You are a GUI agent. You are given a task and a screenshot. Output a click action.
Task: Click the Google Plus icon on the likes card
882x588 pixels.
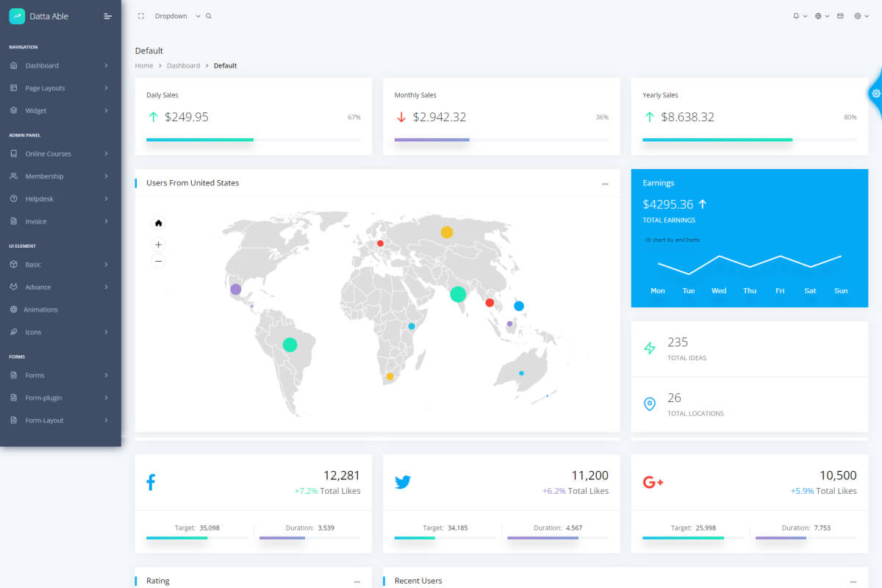(x=653, y=481)
